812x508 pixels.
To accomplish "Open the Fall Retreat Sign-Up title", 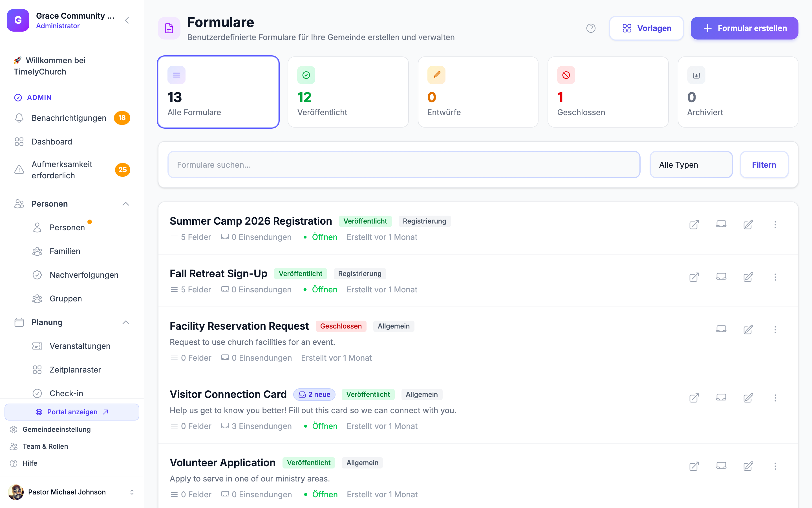I will (x=219, y=273).
